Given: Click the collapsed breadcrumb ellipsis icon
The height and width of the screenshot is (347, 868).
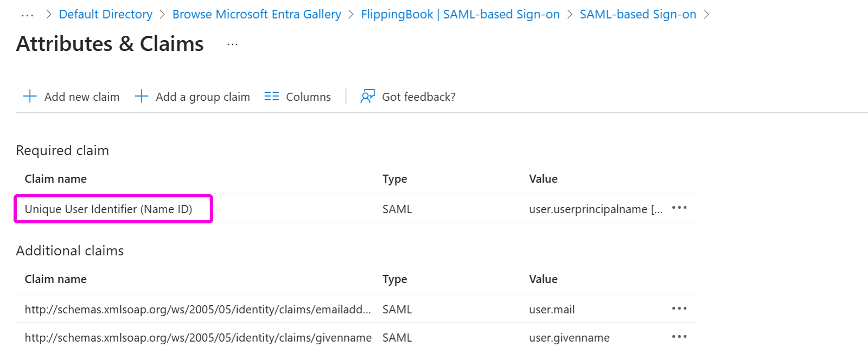Looking at the screenshot, I should pyautogui.click(x=27, y=14).
